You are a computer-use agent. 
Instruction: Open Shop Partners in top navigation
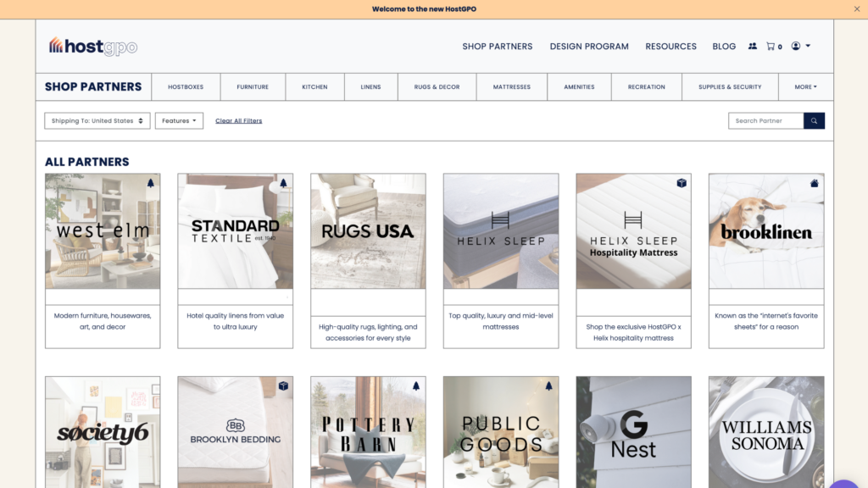tap(497, 47)
